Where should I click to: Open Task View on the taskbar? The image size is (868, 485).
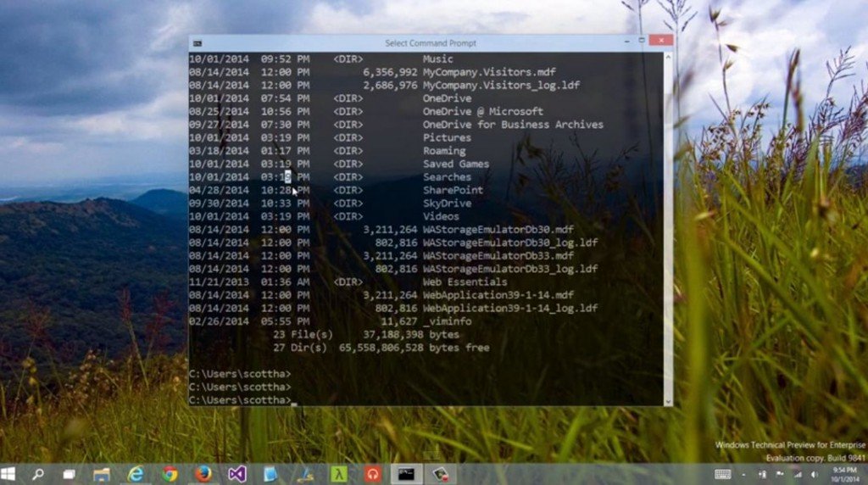tap(69, 474)
